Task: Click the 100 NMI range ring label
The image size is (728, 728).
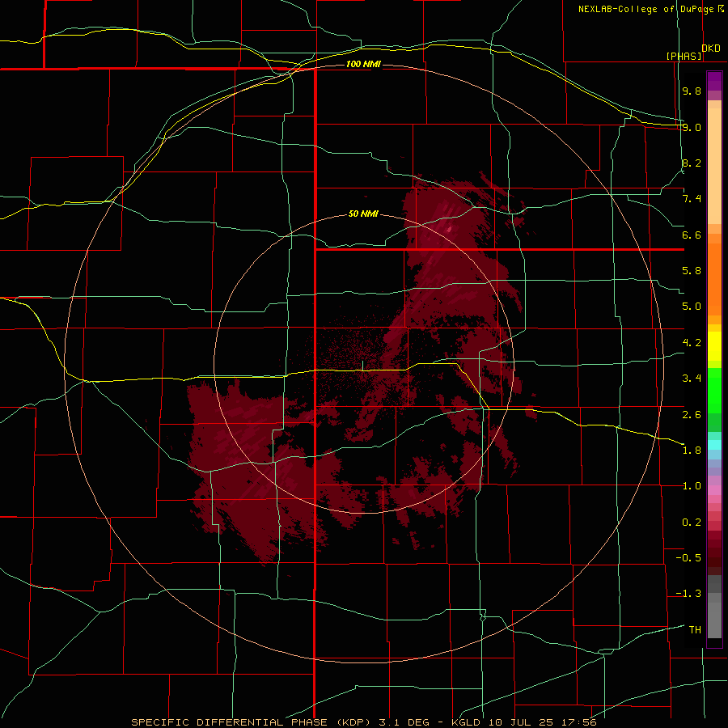Action: [363, 64]
